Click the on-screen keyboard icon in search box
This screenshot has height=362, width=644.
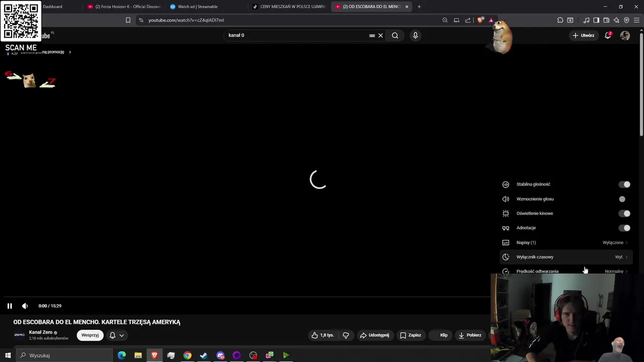[372, 36]
